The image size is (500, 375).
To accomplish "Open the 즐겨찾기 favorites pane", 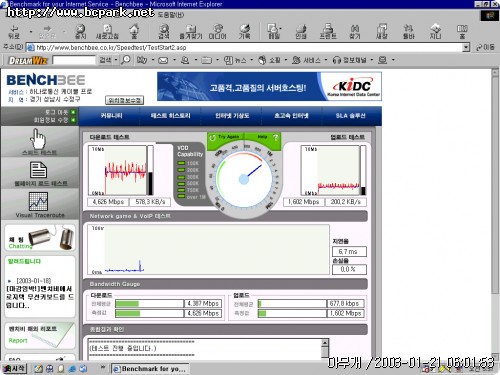I will pyautogui.click(x=191, y=32).
